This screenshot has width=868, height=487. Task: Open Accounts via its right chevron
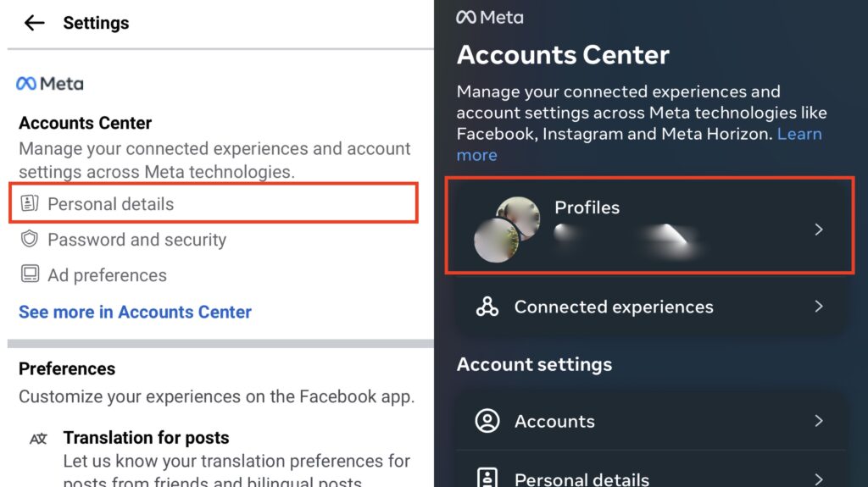818,421
